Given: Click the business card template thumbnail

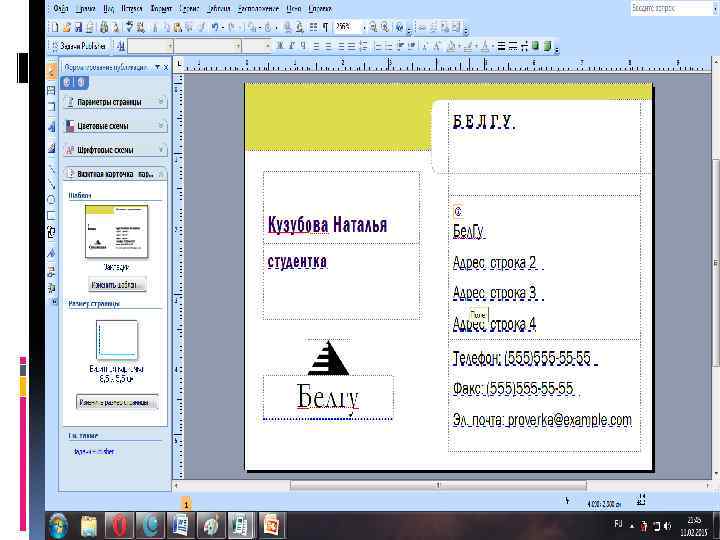Looking at the screenshot, I should click(x=117, y=231).
